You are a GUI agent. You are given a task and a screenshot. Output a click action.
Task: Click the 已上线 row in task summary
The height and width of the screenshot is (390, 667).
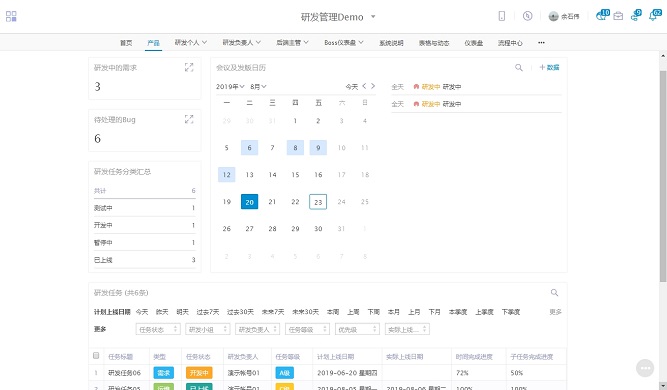pos(144,259)
